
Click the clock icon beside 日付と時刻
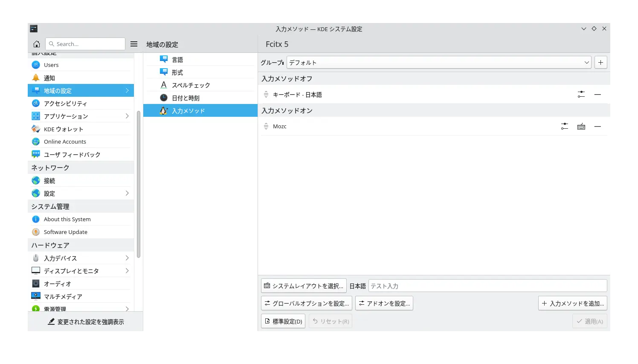tap(164, 98)
